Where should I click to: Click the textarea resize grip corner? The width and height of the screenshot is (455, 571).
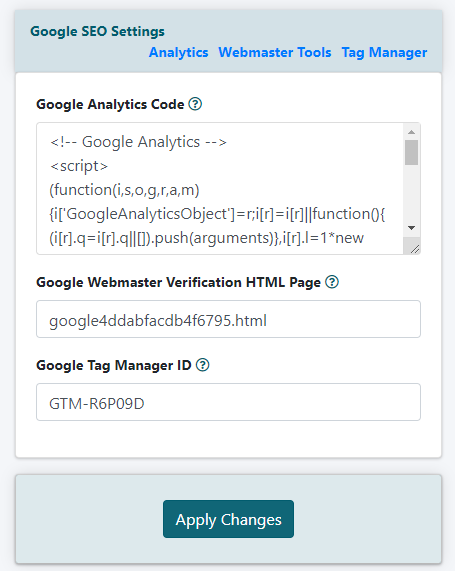pyautogui.click(x=415, y=249)
